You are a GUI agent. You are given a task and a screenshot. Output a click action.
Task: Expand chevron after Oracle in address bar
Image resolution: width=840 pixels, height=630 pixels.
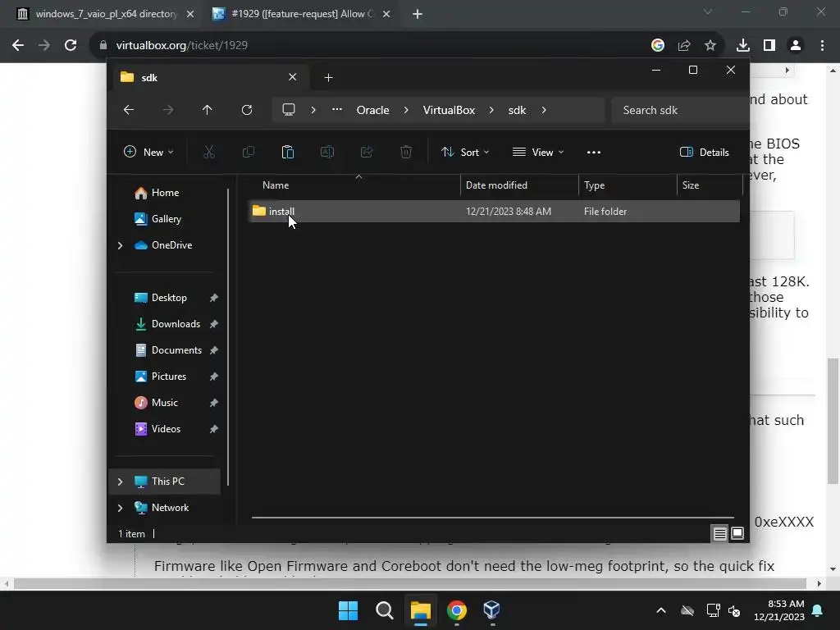pos(406,110)
